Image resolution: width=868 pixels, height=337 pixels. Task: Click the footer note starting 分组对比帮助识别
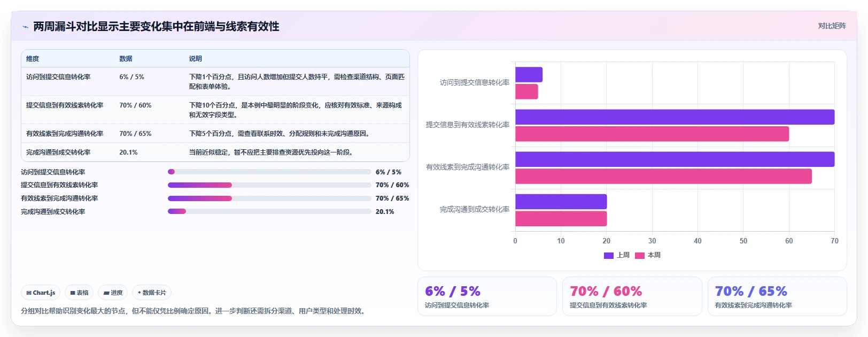pos(195,311)
